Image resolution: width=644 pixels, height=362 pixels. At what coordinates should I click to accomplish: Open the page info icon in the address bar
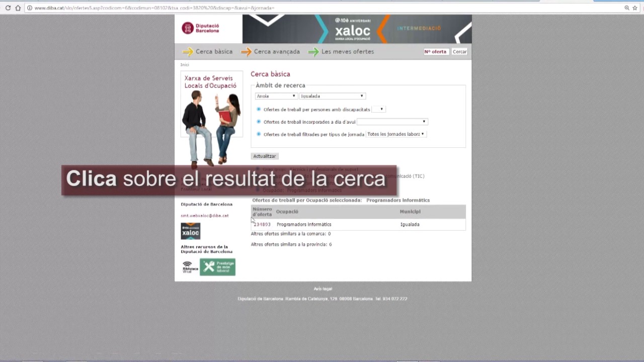[x=30, y=8]
